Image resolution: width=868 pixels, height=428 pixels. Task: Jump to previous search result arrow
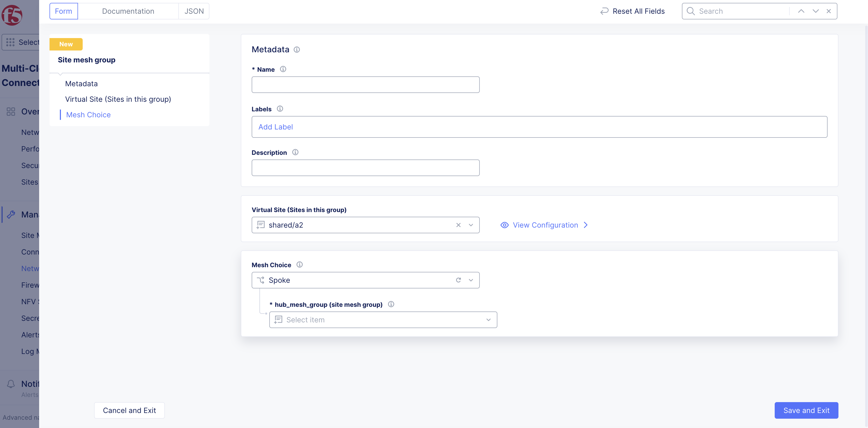[x=801, y=11]
